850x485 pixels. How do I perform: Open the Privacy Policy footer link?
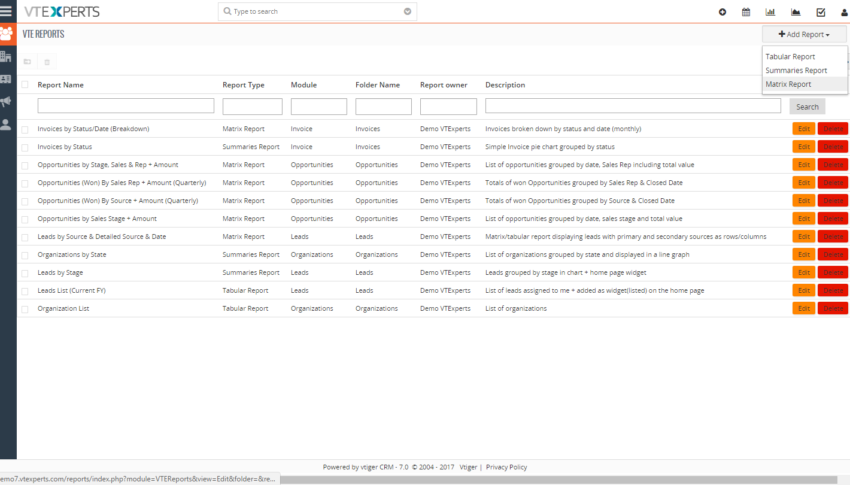pyautogui.click(x=506, y=467)
